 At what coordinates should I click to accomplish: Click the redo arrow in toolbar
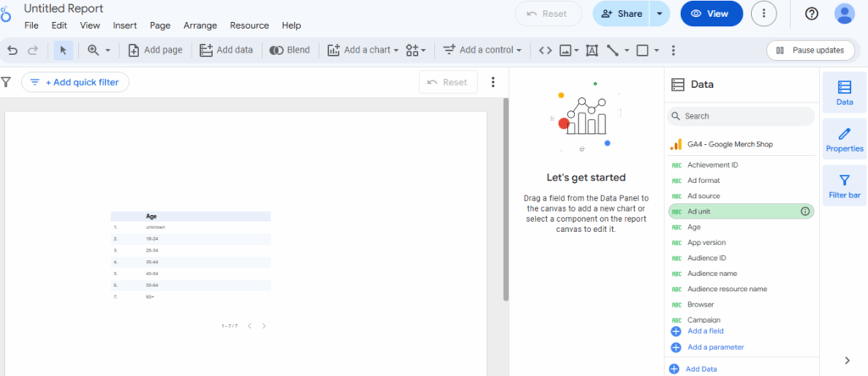click(33, 50)
